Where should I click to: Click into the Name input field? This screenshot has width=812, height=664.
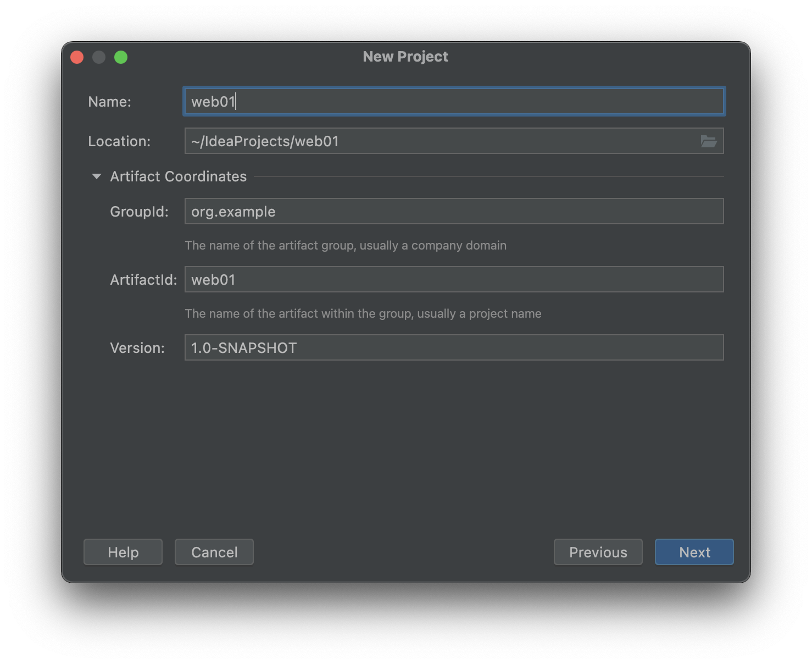(x=454, y=101)
